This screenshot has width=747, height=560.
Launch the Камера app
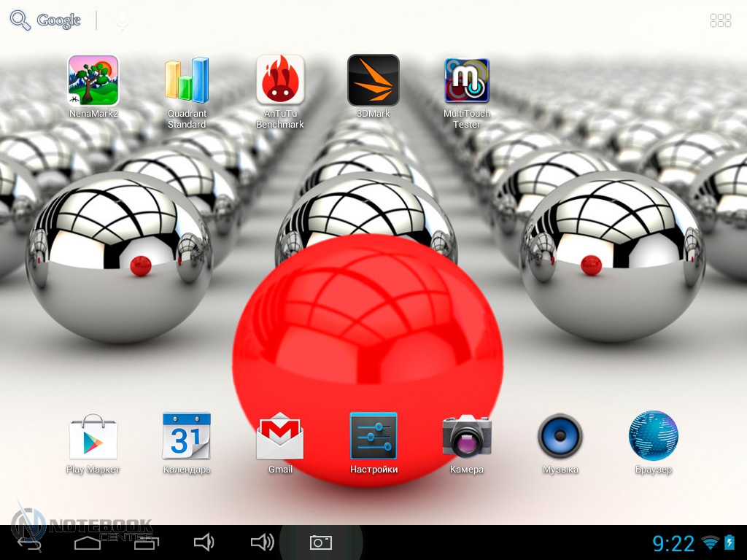[467, 437]
